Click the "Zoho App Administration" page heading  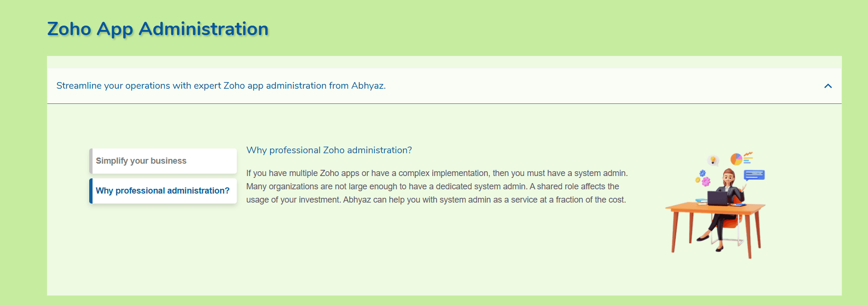[x=158, y=29]
